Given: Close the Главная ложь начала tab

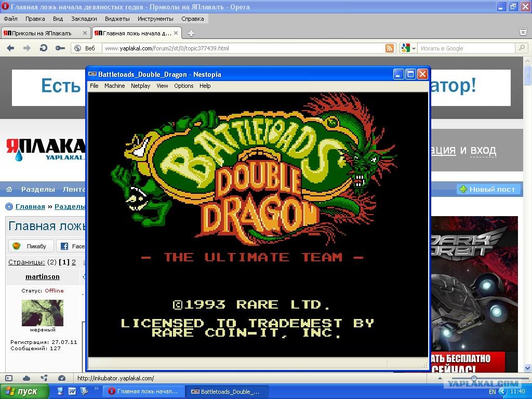Looking at the screenshot, I should pyautogui.click(x=176, y=33).
